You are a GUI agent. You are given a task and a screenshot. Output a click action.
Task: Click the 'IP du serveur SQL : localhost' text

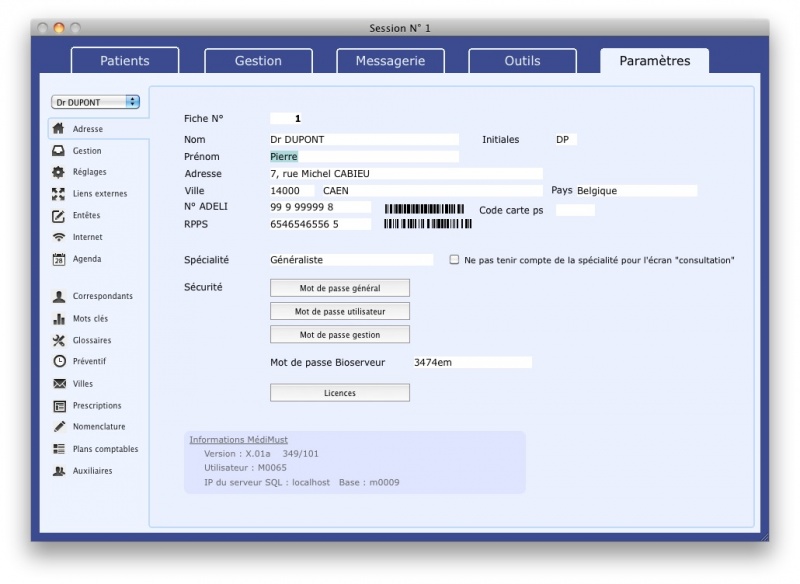(x=267, y=482)
